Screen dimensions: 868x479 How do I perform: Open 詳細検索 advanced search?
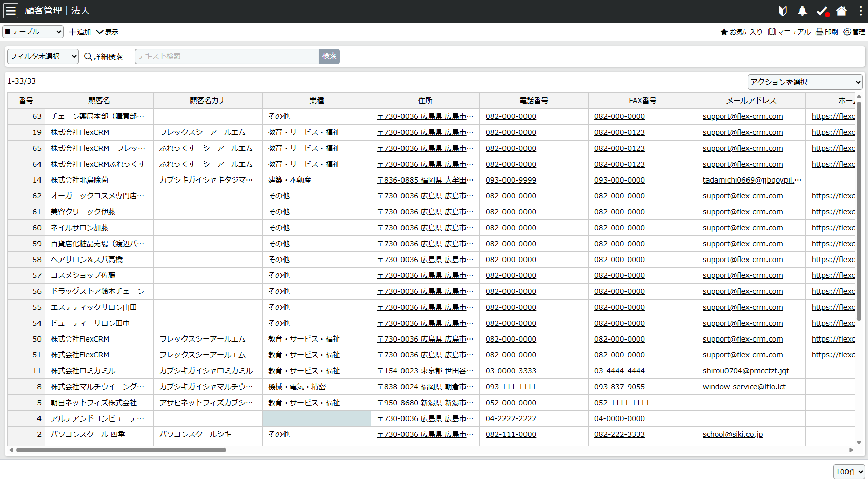(x=104, y=56)
